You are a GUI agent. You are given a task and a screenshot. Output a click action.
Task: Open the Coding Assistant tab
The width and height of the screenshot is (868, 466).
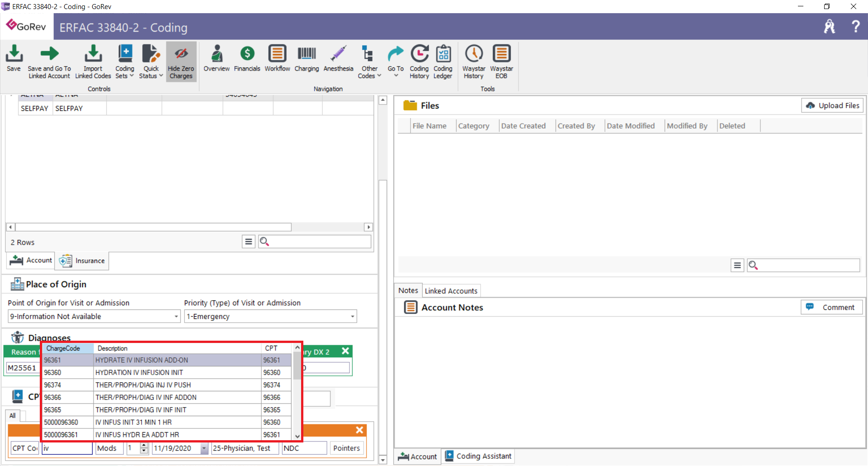(478, 456)
